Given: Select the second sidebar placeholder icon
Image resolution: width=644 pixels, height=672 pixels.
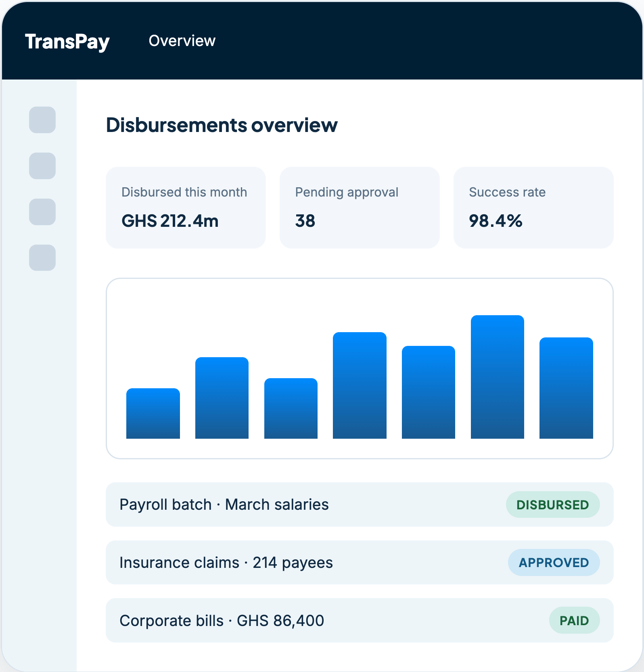Looking at the screenshot, I should 42,166.
